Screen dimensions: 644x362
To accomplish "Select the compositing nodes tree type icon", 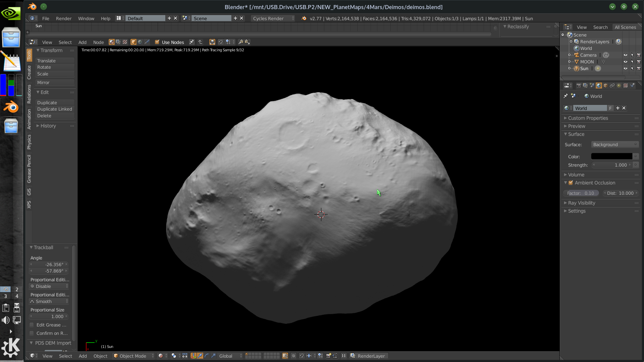I will (118, 42).
